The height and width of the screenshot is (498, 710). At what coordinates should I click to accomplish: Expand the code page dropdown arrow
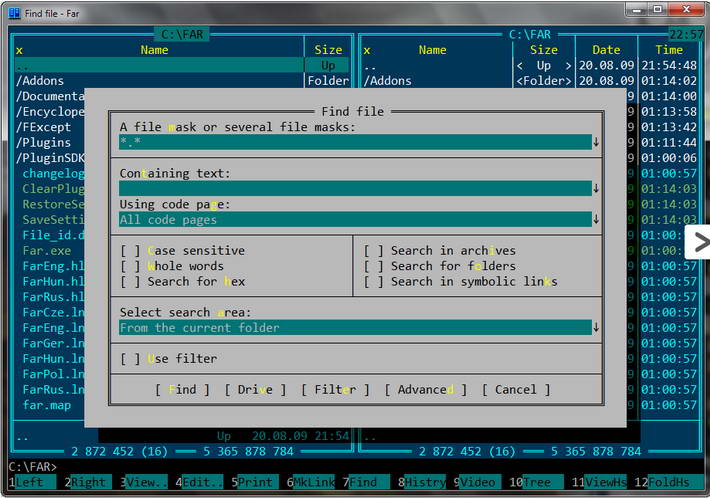[x=596, y=220]
